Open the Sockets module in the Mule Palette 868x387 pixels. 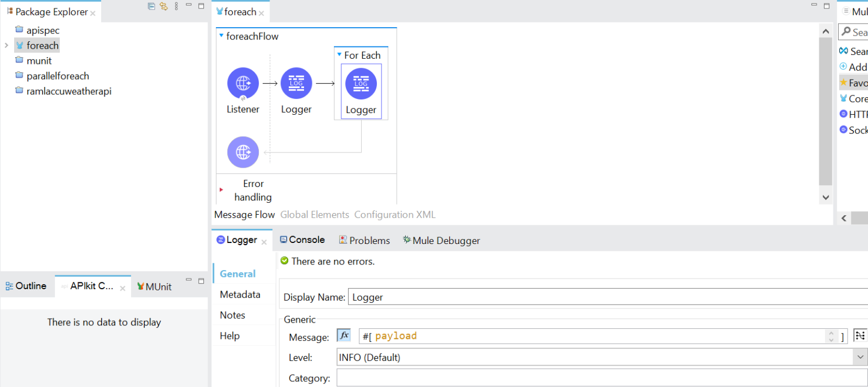(x=854, y=130)
